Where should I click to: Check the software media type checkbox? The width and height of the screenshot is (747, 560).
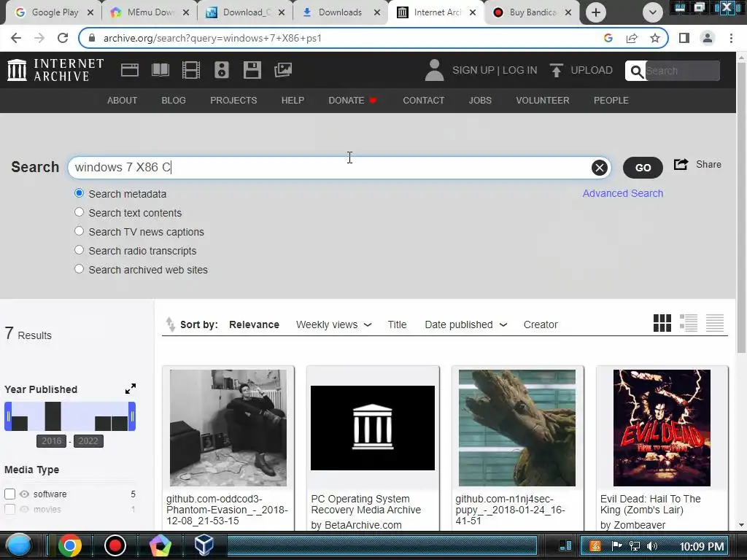(9, 494)
